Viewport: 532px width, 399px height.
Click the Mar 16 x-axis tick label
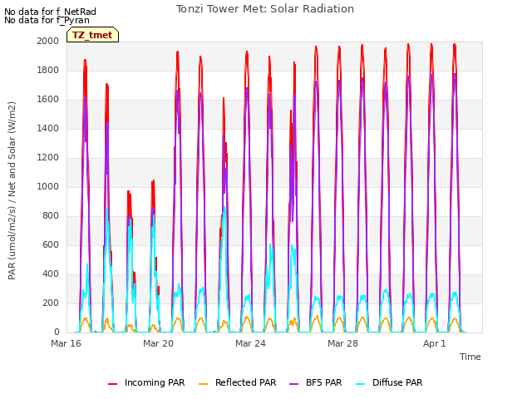click(66, 343)
